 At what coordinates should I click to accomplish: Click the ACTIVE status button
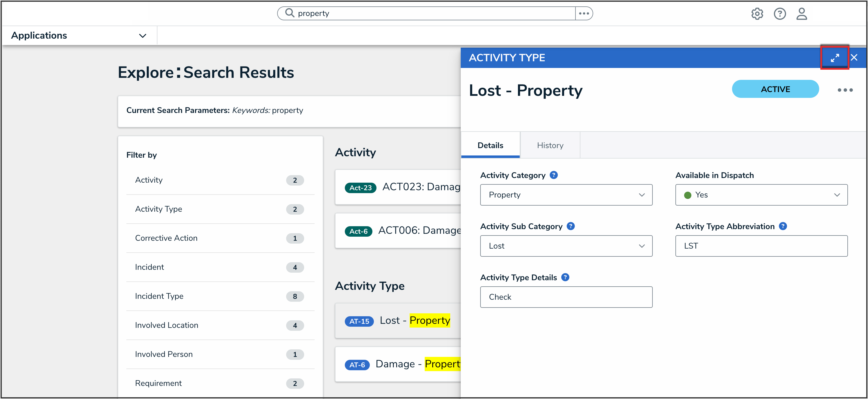coord(775,89)
